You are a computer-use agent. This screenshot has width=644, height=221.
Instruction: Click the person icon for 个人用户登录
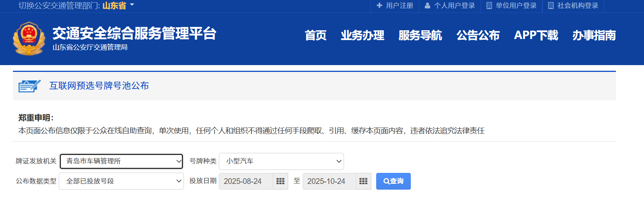click(427, 6)
